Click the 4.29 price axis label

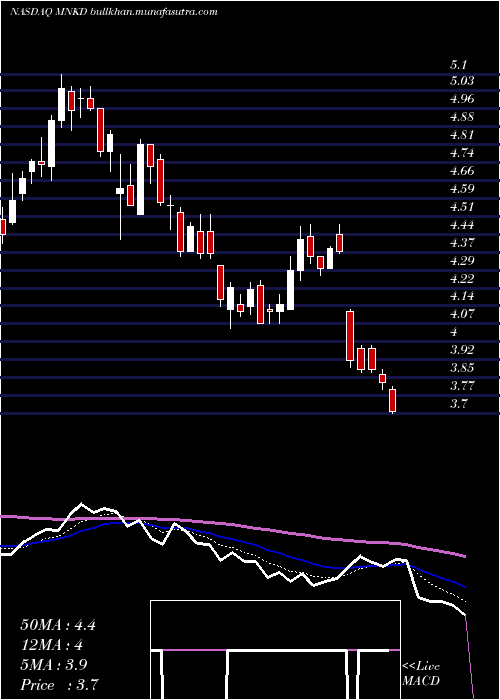pos(462,260)
